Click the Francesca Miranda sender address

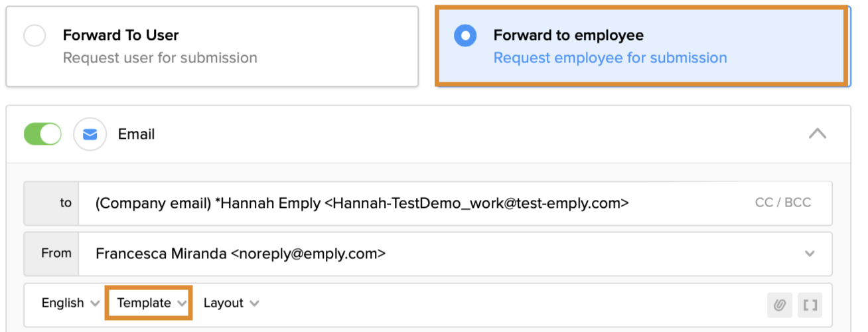(240, 253)
